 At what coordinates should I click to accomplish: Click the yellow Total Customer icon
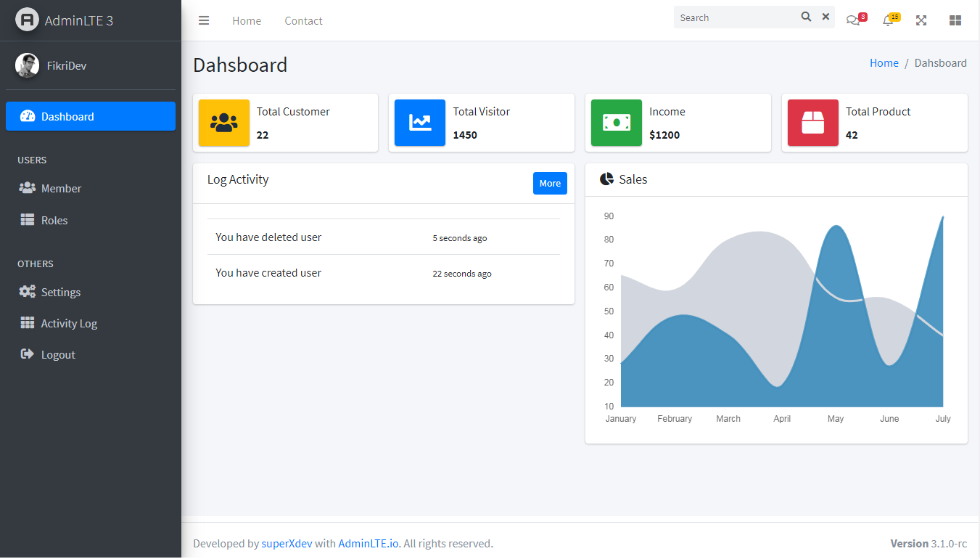(x=224, y=123)
